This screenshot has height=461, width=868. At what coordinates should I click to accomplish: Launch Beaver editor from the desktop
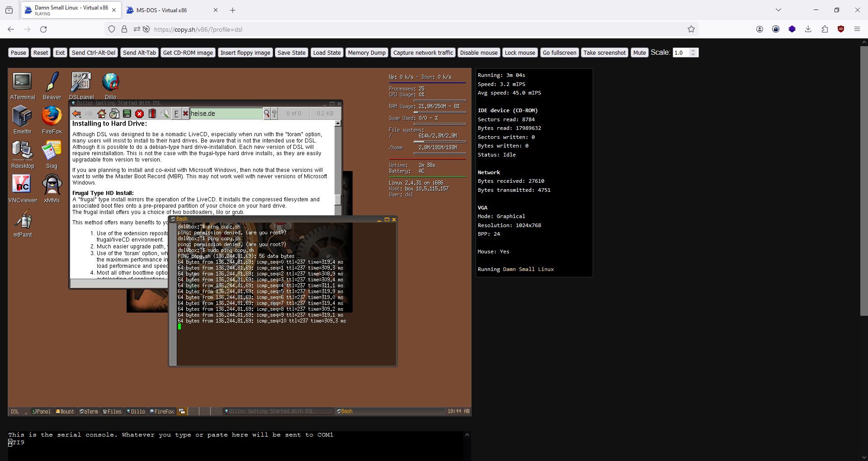point(52,86)
